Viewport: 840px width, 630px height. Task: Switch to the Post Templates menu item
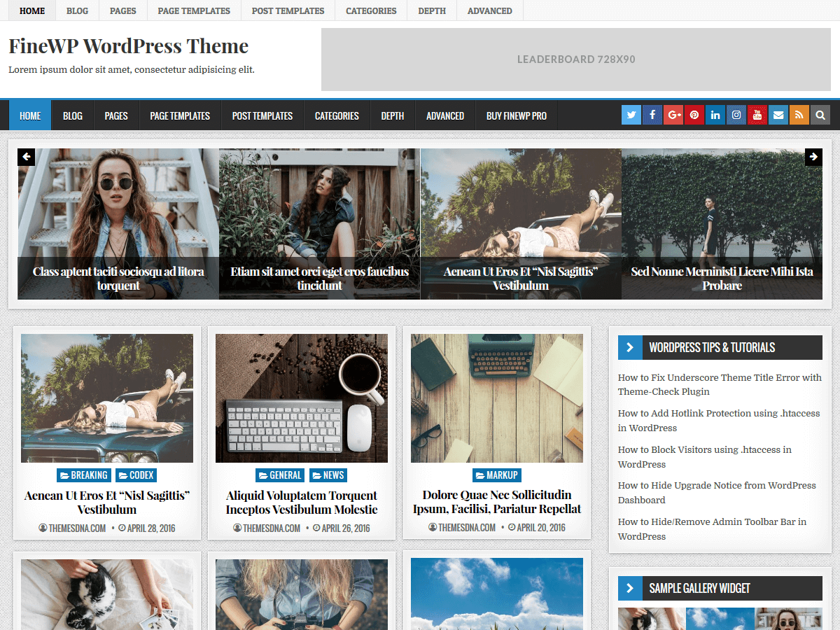point(262,115)
